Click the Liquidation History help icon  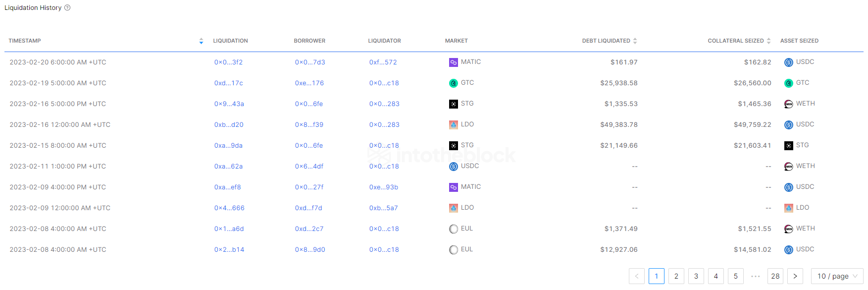click(x=67, y=8)
